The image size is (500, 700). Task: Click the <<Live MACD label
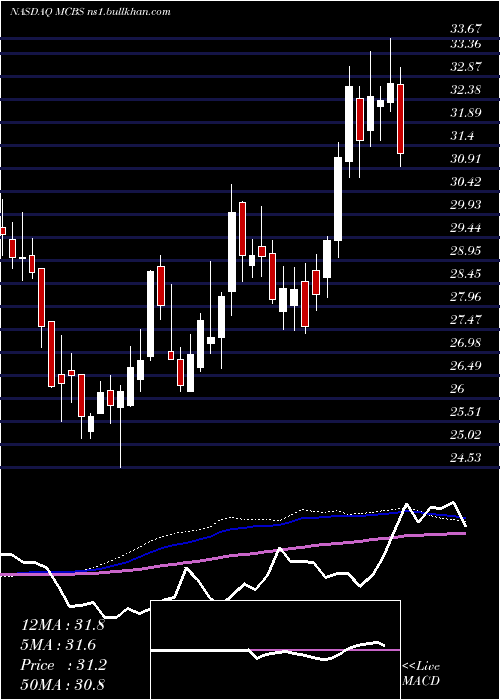(421, 674)
